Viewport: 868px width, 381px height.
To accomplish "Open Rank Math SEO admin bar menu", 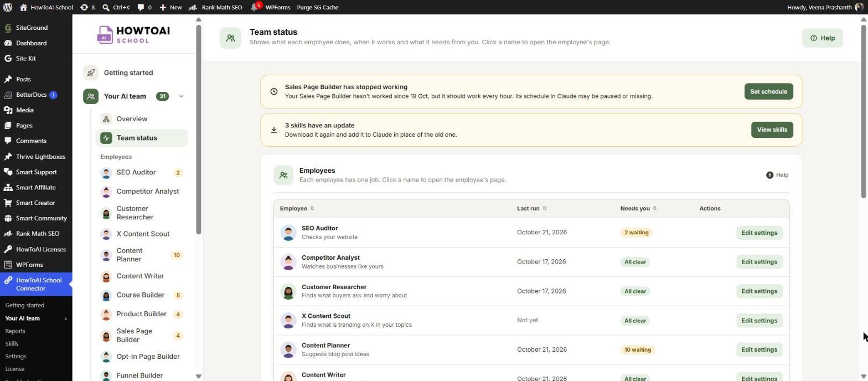I will coord(215,7).
